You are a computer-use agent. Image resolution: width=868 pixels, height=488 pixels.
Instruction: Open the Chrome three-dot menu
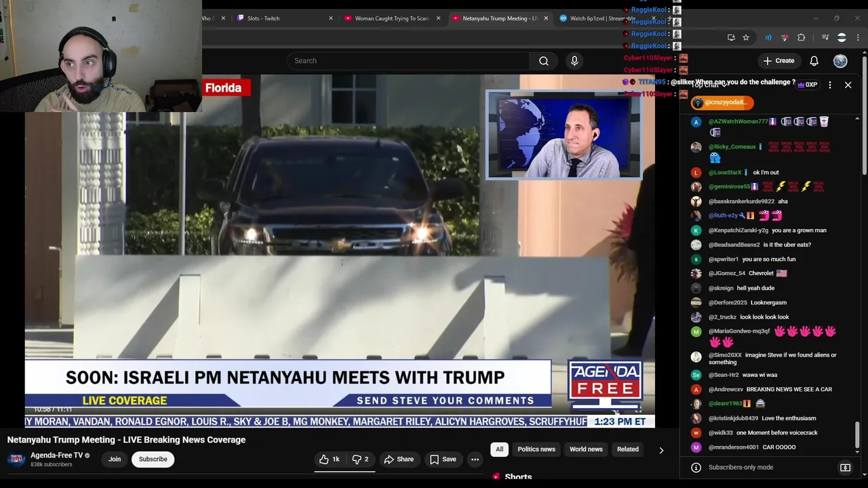coord(857,37)
